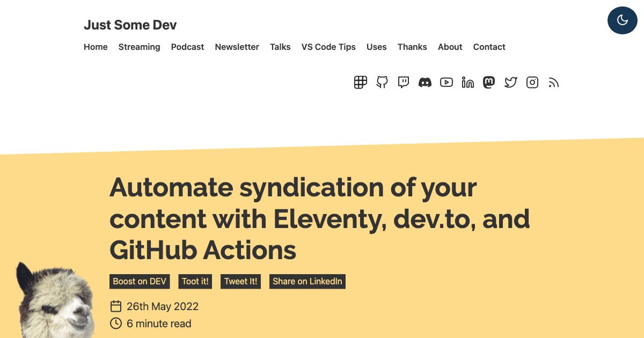
Task: Subscribe via the RSS feed icon
Action: click(553, 82)
